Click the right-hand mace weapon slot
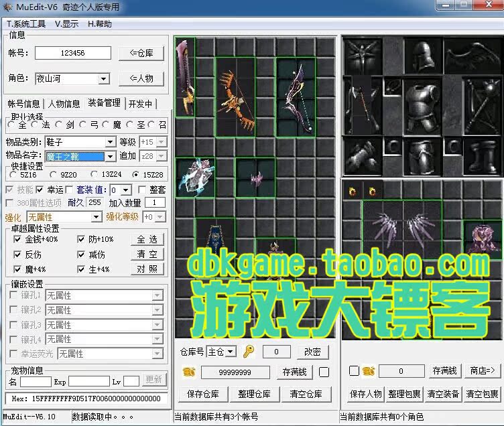The width and height of the screenshot is (504, 426). [x=482, y=106]
